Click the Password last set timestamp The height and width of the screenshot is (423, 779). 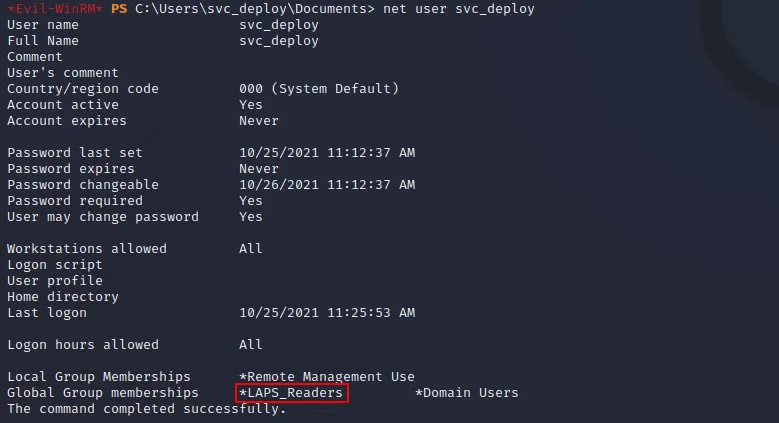pyautogui.click(x=327, y=153)
